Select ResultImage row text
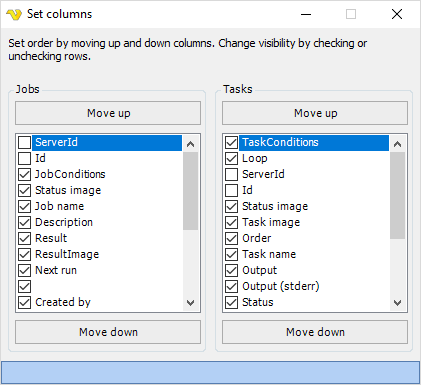421x385 pixels. tap(67, 254)
